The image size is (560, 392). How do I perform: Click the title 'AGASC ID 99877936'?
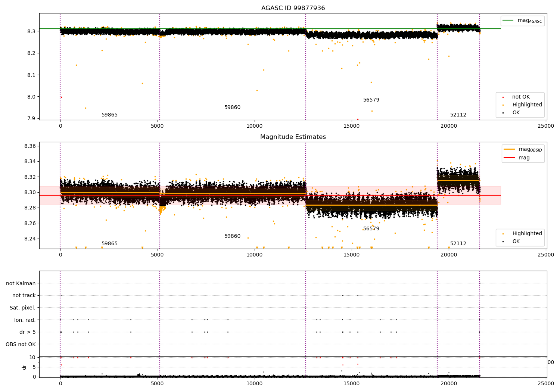[x=293, y=8]
